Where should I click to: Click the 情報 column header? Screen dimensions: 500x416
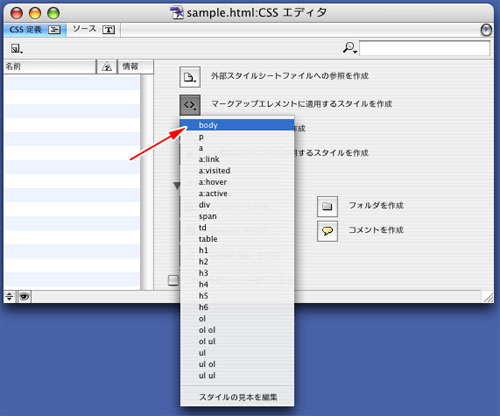pos(135,67)
